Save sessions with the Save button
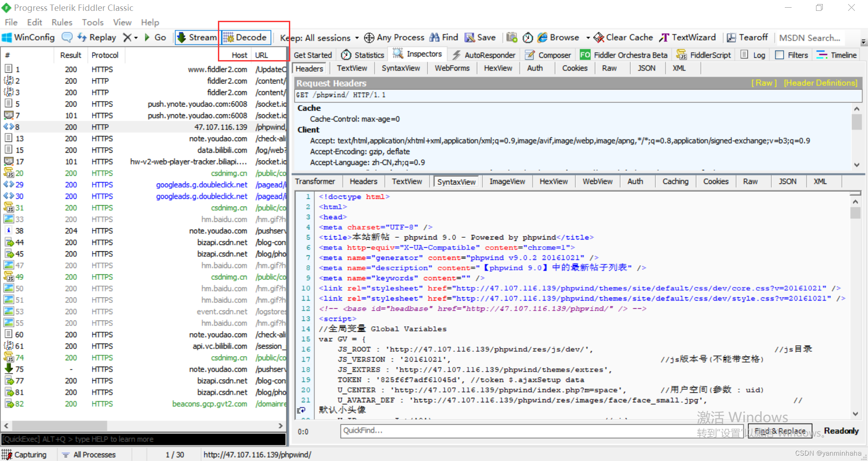This screenshot has width=868, height=461. click(480, 38)
